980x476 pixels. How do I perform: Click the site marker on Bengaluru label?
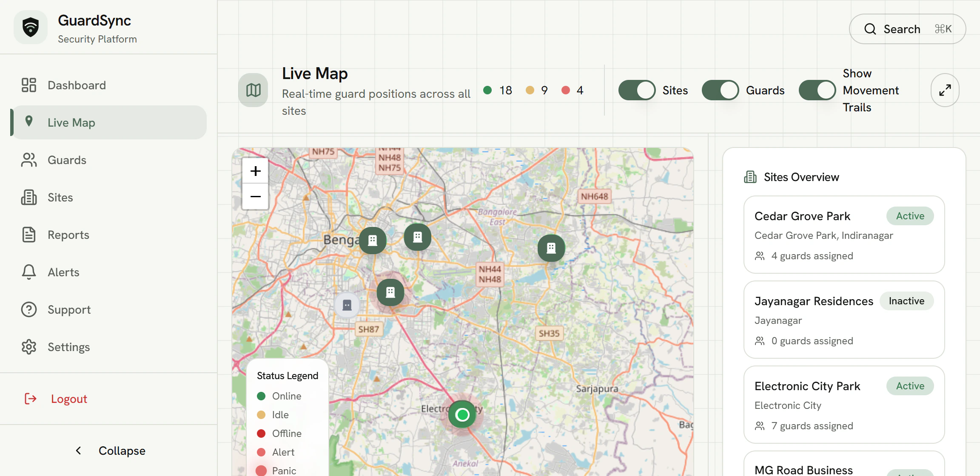373,241
